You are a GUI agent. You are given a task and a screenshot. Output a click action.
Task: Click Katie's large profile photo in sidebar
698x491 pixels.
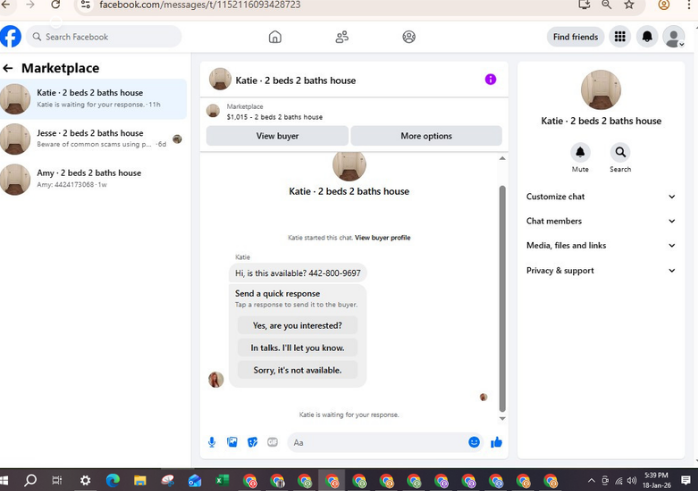pyautogui.click(x=601, y=90)
